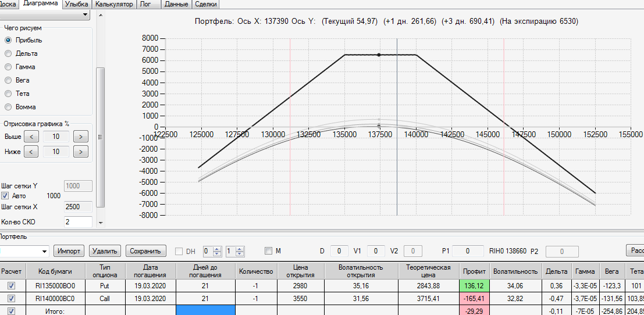This screenshot has height=315, width=644.
Task: Decrease the Выше clipping percent
Action: click(31, 137)
